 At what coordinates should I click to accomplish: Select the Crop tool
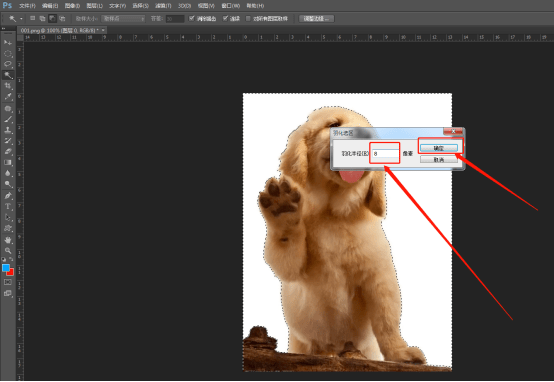click(x=8, y=86)
